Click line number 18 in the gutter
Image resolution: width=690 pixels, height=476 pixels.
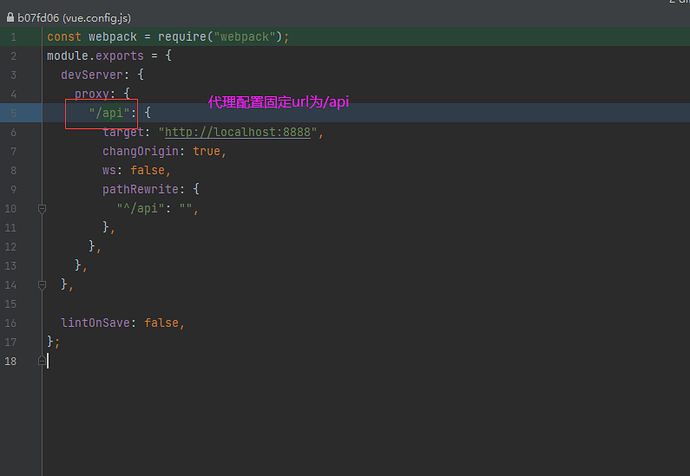(x=11, y=361)
